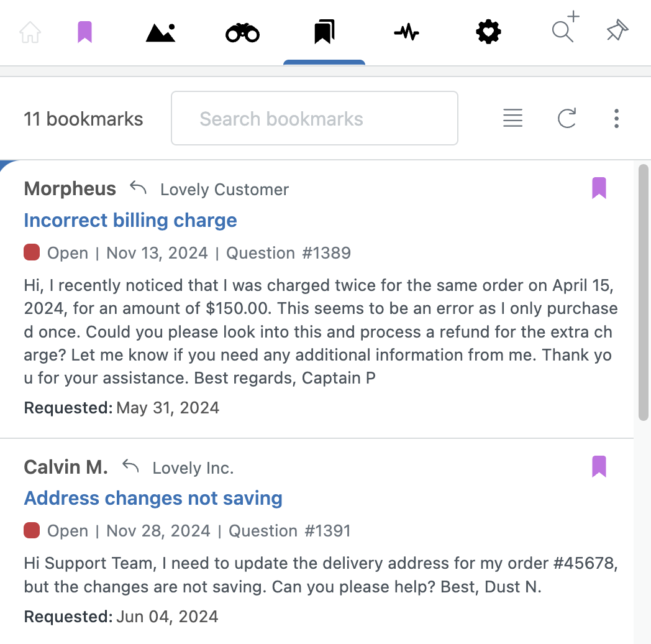Click the bookmarks list vertical scrollbar

(x=643, y=293)
